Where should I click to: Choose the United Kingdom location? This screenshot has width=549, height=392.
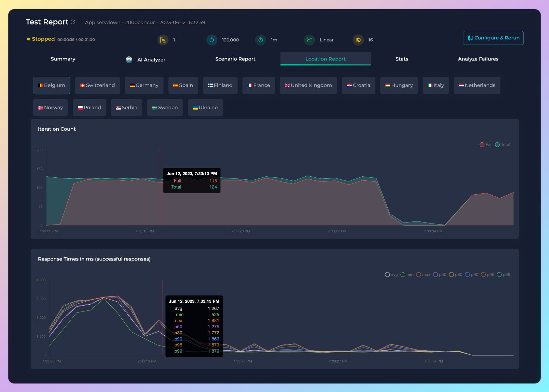point(308,85)
